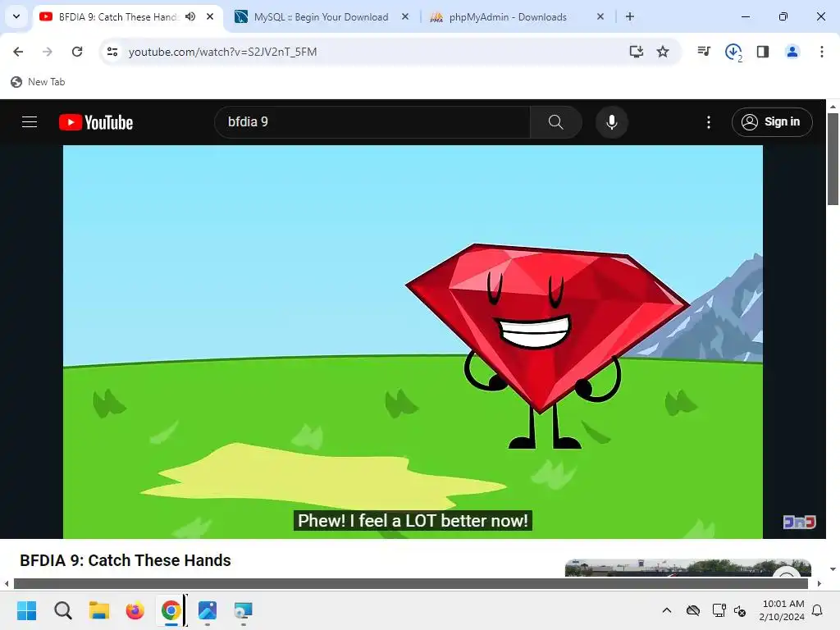Click horizontal scrollbar right arrow
Screen dimensions: 840x630
tap(819, 583)
